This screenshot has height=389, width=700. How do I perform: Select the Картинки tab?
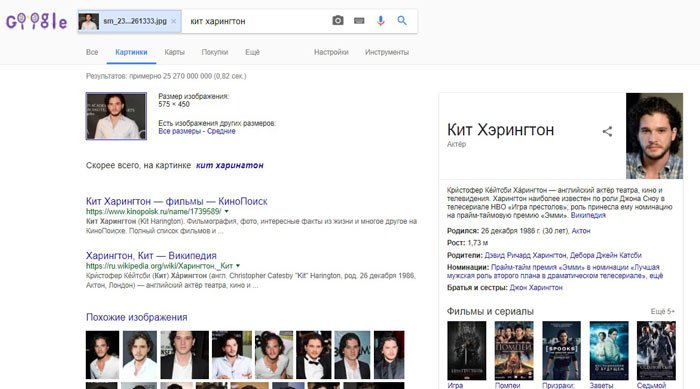pyautogui.click(x=131, y=52)
